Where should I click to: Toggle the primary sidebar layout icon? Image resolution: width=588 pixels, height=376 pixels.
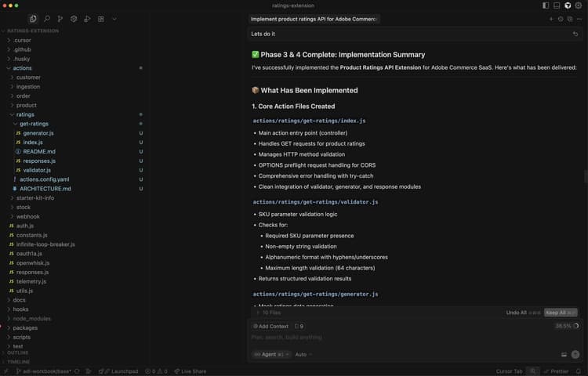click(x=546, y=5)
